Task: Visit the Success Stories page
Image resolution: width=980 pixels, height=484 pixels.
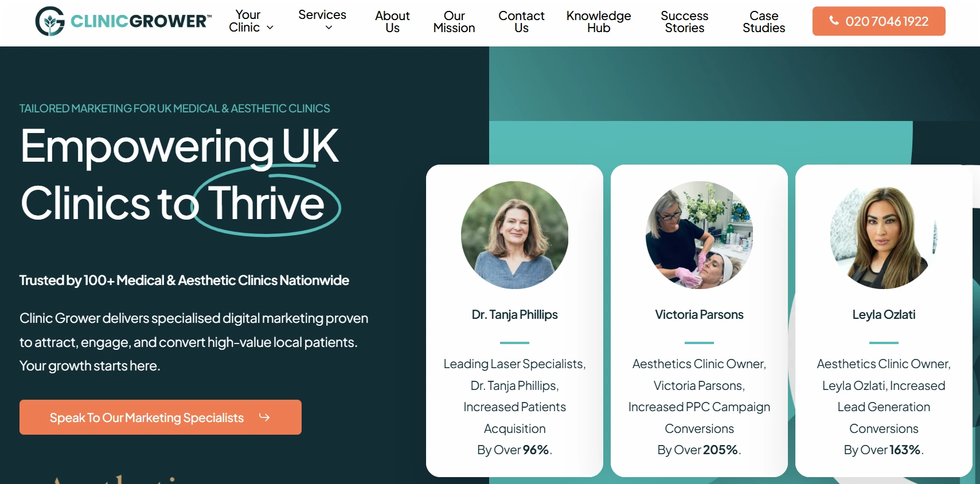Action: point(684,22)
